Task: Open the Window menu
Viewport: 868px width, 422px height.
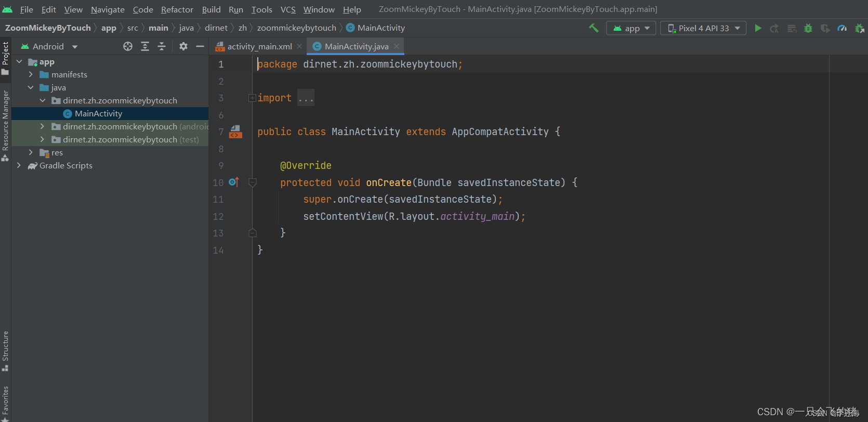Action: click(x=319, y=9)
